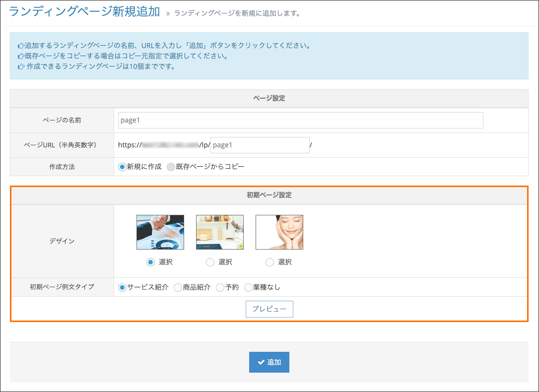Choose the kitchen interior design thumbnail

[220, 232]
